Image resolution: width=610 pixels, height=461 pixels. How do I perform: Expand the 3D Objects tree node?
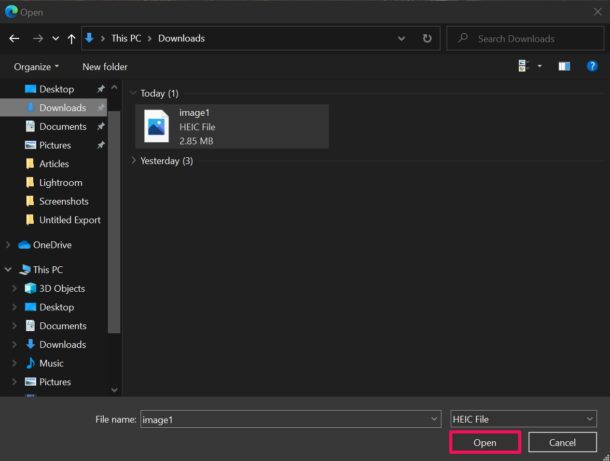click(x=14, y=289)
